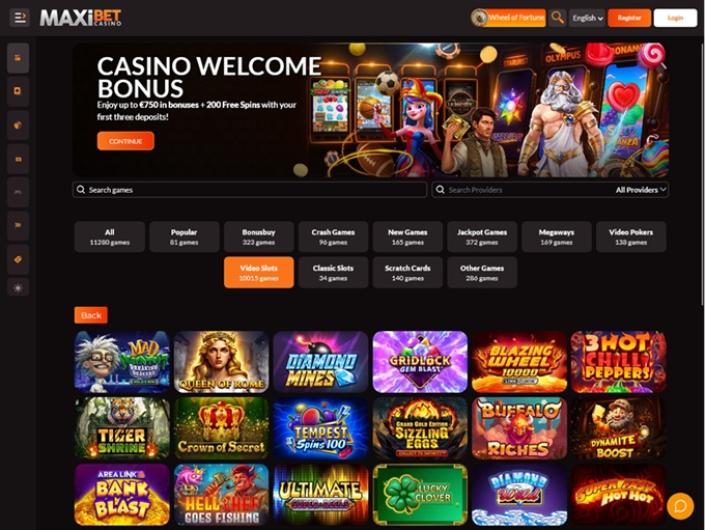Focus the Search games input field
The height and width of the screenshot is (530, 705).
click(250, 190)
